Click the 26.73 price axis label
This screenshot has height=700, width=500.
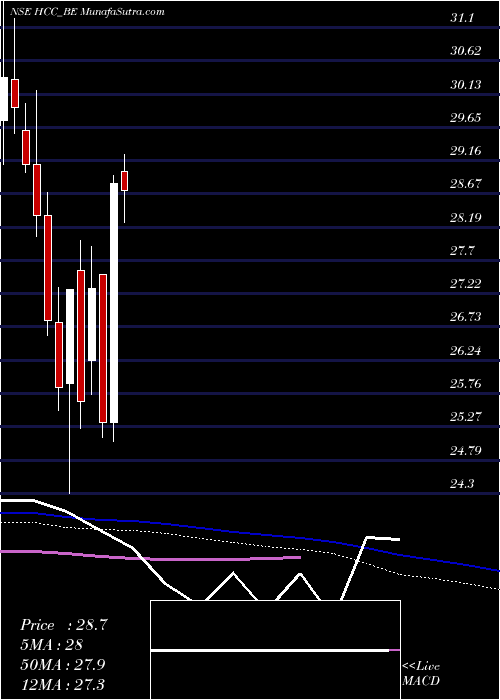click(466, 317)
